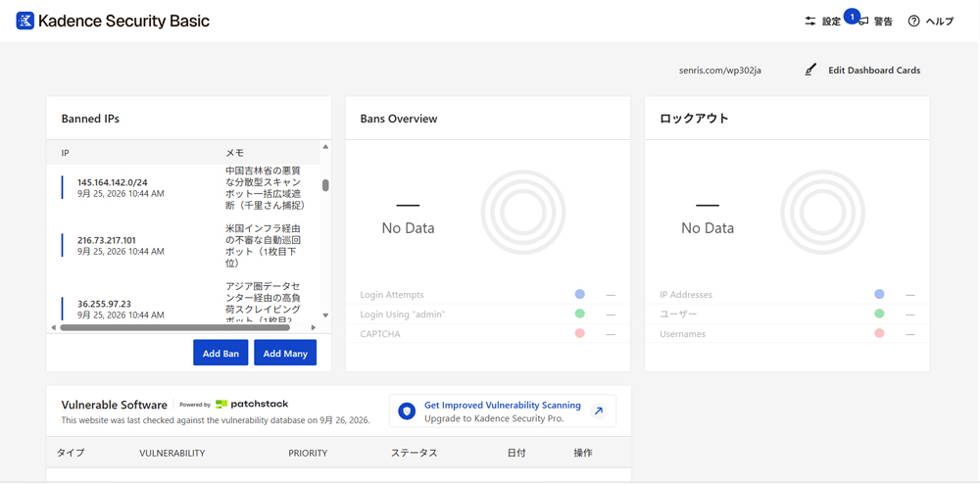Click the shield icon in the upgrade banner
Viewport: 980px width, 484px height.
click(x=408, y=411)
